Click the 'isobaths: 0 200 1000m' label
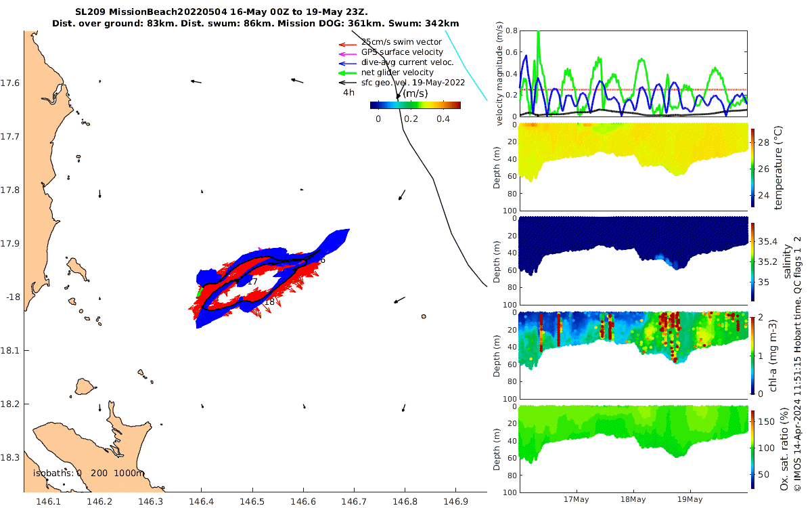 tap(89, 473)
